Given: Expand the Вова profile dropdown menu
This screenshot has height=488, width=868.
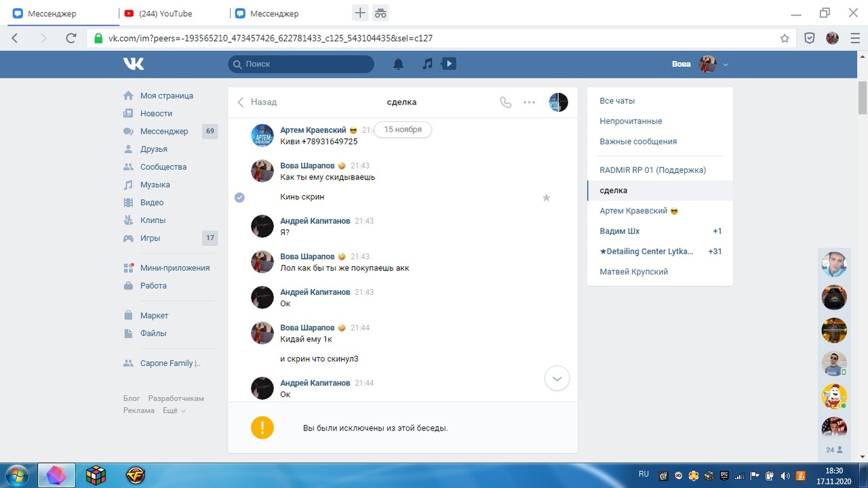Looking at the screenshot, I should [726, 64].
